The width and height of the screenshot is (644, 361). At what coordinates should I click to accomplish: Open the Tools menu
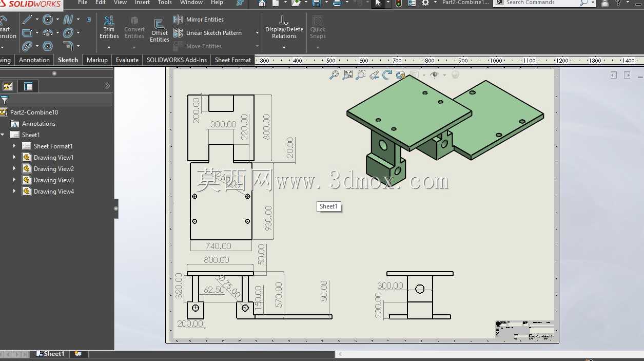coord(165,3)
